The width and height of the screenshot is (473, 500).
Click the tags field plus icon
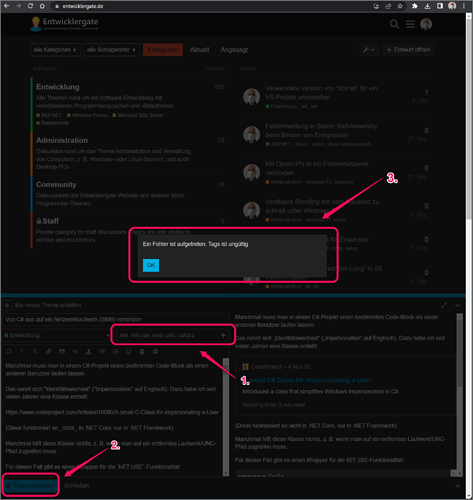[x=223, y=335]
